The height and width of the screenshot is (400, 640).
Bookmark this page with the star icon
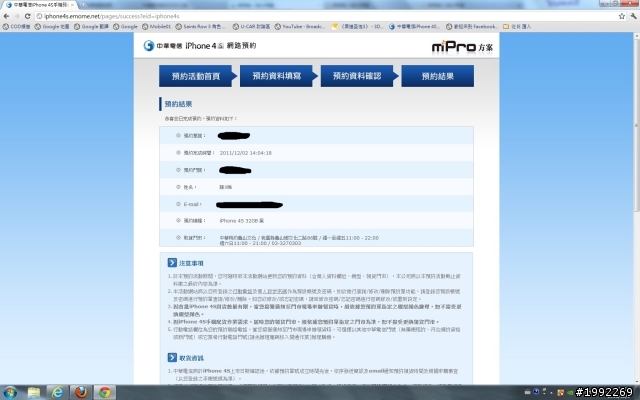point(622,16)
